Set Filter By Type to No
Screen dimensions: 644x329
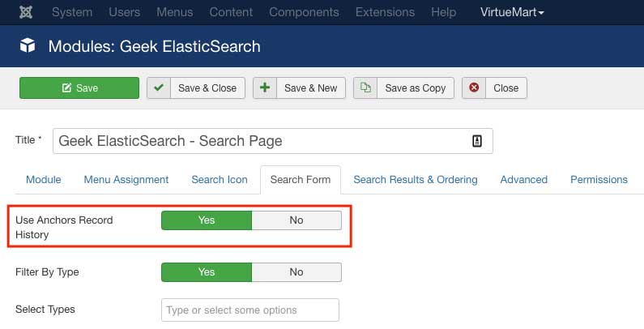[x=296, y=272]
